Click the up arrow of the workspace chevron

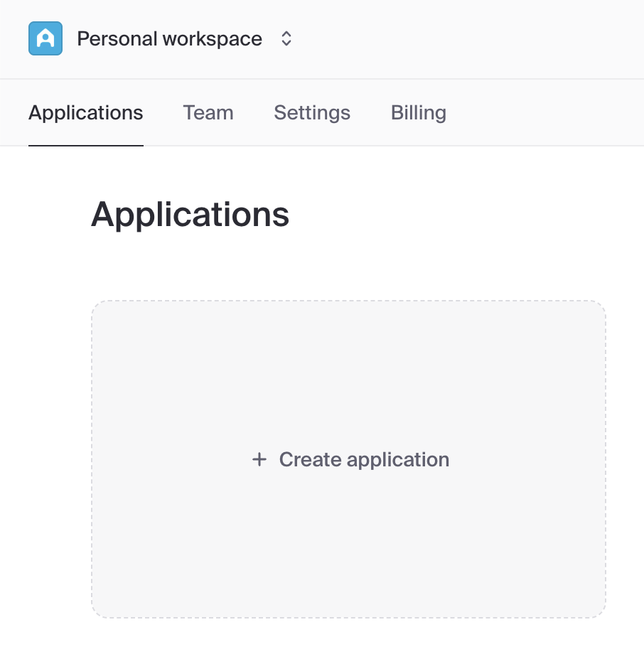pos(286,33)
